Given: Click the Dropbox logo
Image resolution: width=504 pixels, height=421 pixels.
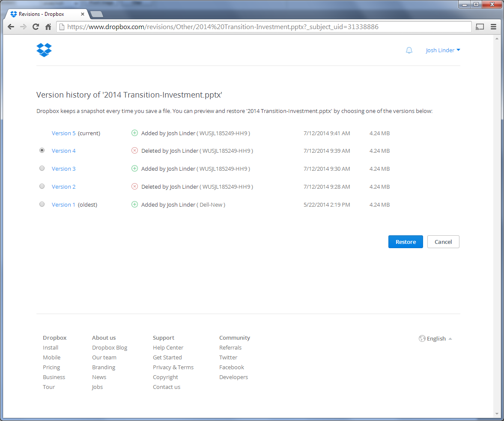Looking at the screenshot, I should [x=44, y=50].
